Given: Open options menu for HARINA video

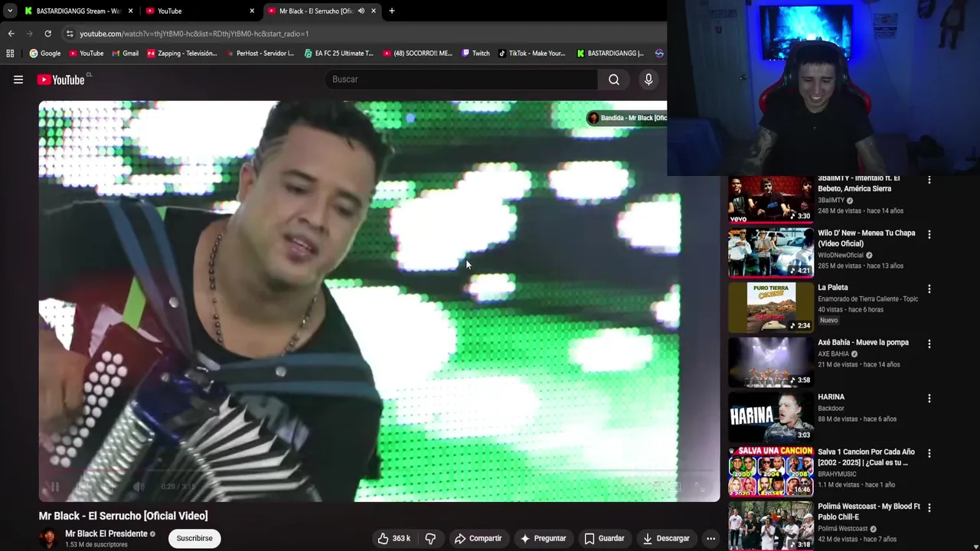Looking at the screenshot, I should (929, 399).
